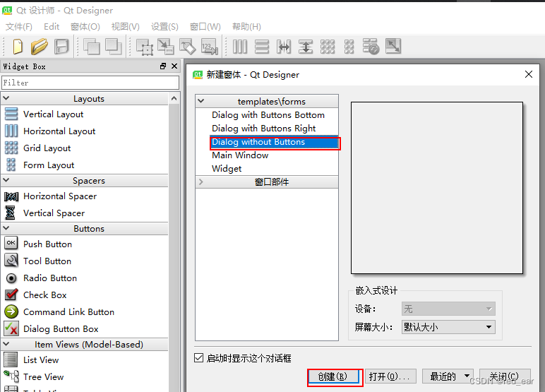This screenshot has height=392, width=545.
Task: Click the Bring to Front toolbar icon
Action: pos(114,47)
